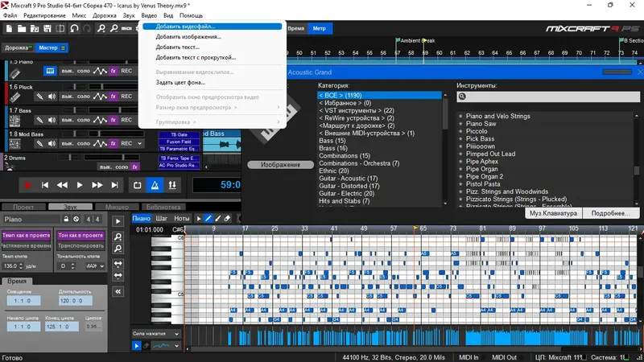Choose 'Добавить видеофайл...' from the menu
This screenshot has height=362, width=644.
pyautogui.click(x=212, y=27)
